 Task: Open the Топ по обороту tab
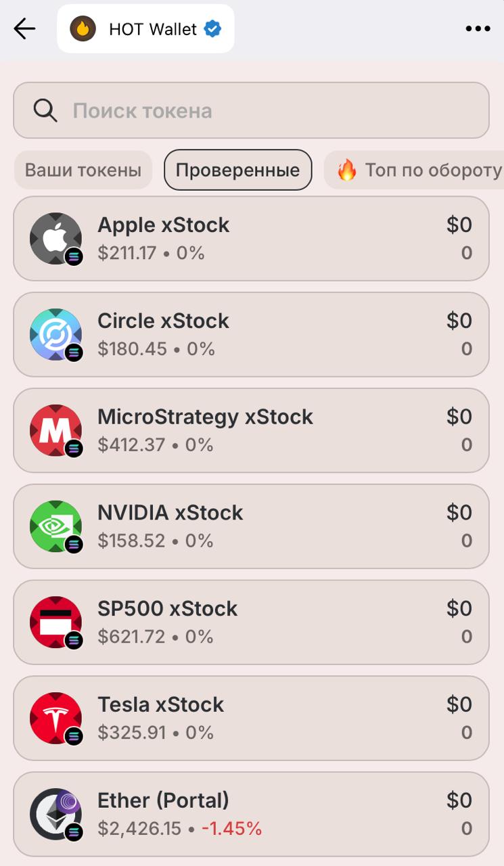pyautogui.click(x=414, y=170)
